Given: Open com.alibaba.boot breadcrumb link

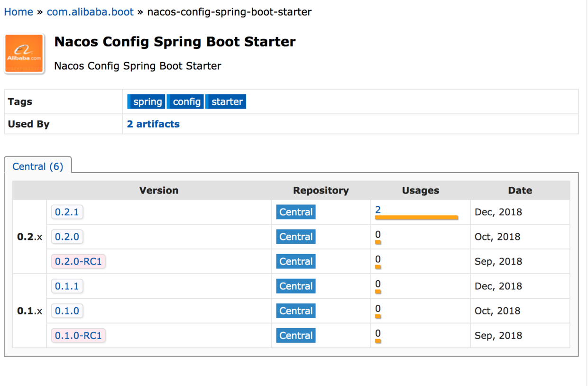Looking at the screenshot, I should click(x=90, y=12).
